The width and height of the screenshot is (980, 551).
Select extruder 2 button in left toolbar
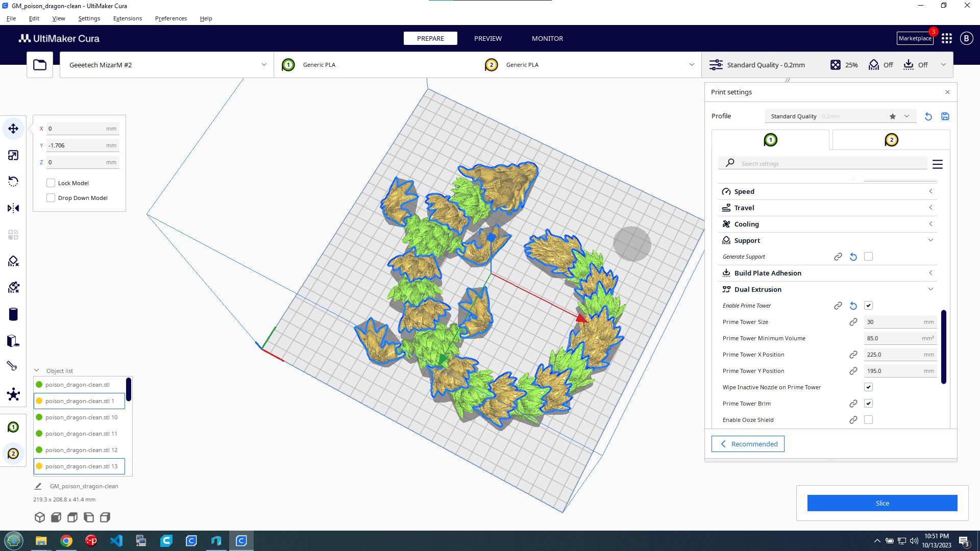[x=13, y=454]
